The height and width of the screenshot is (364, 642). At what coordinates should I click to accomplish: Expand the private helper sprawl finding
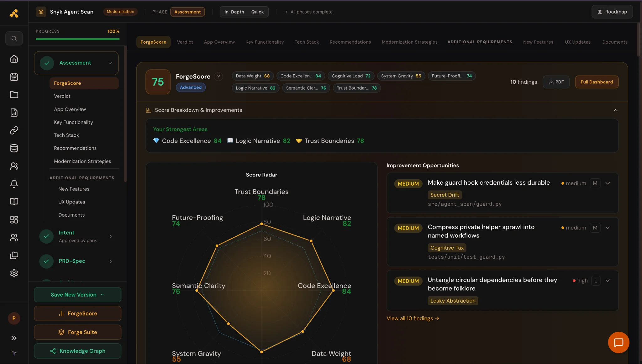tap(608, 228)
